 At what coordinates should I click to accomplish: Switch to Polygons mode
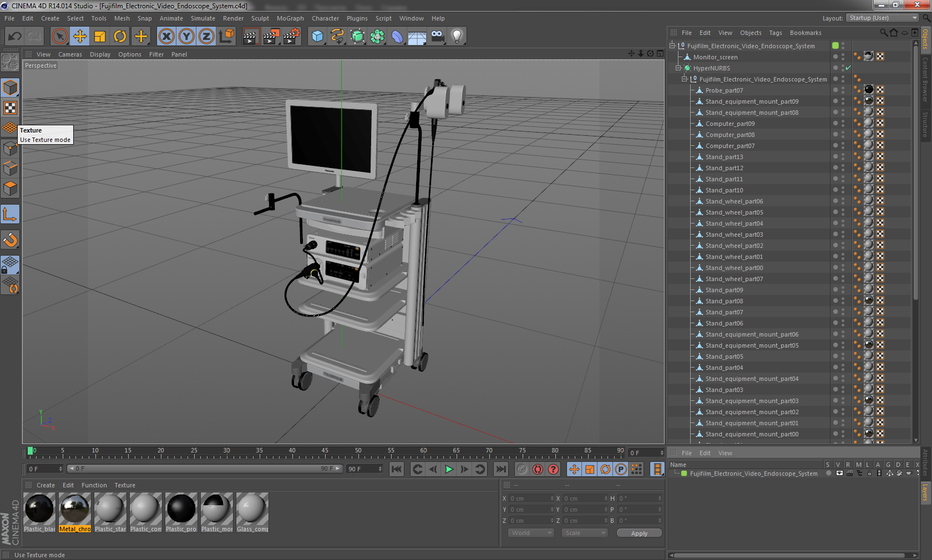10,189
